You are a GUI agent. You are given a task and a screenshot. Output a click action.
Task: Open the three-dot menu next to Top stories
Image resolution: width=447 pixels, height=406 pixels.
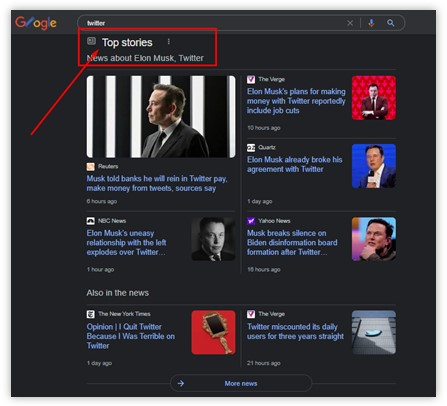169,41
